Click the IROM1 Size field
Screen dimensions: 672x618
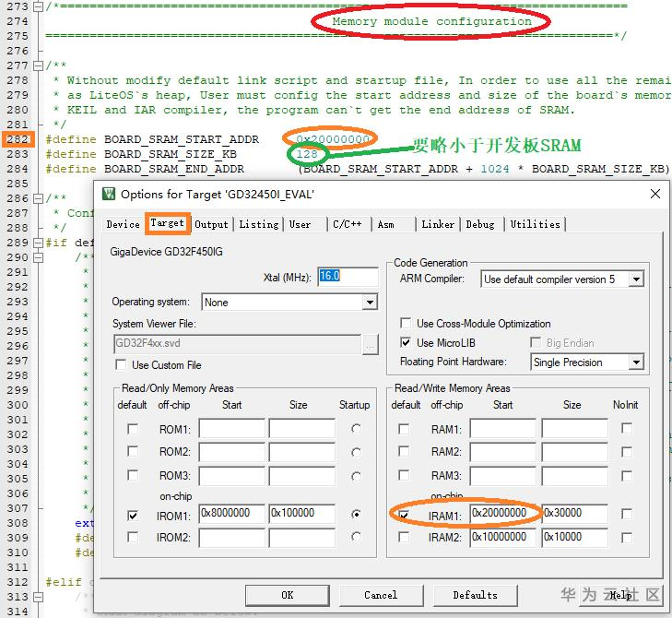pyautogui.click(x=302, y=514)
